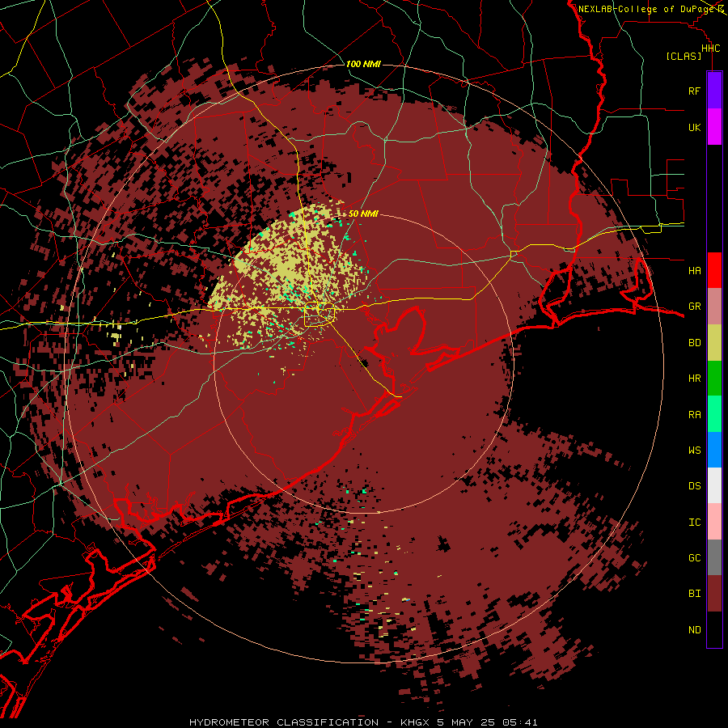Click the RF purple legend swatch
This screenshot has width=728, height=728.
click(x=714, y=91)
